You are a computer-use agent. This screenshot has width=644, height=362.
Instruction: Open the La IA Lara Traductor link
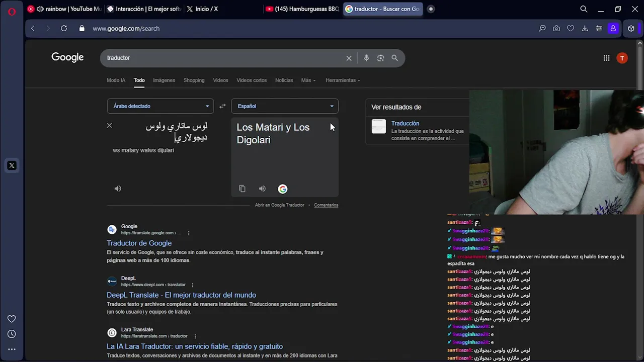(195, 346)
